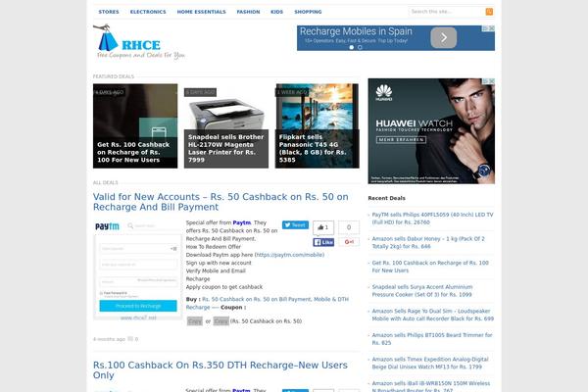Open featured deal Get Rs. 100 Cashback on Recharge
The image size is (588, 392).
pos(135,125)
